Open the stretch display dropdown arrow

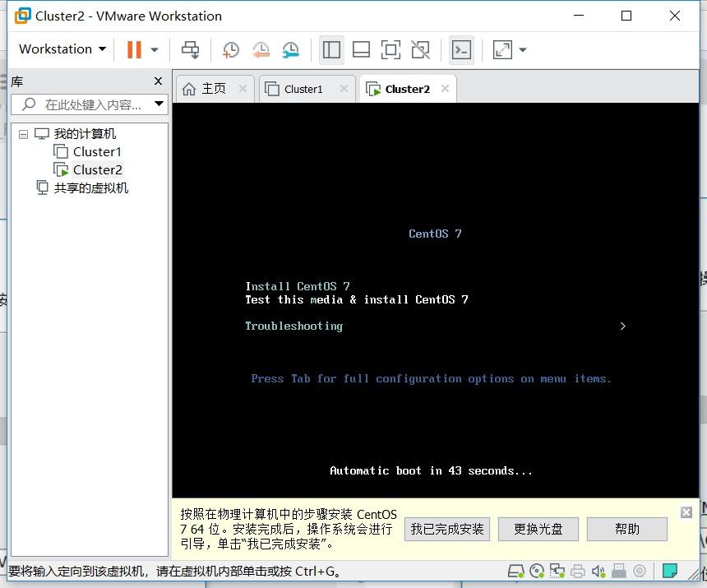tap(523, 49)
